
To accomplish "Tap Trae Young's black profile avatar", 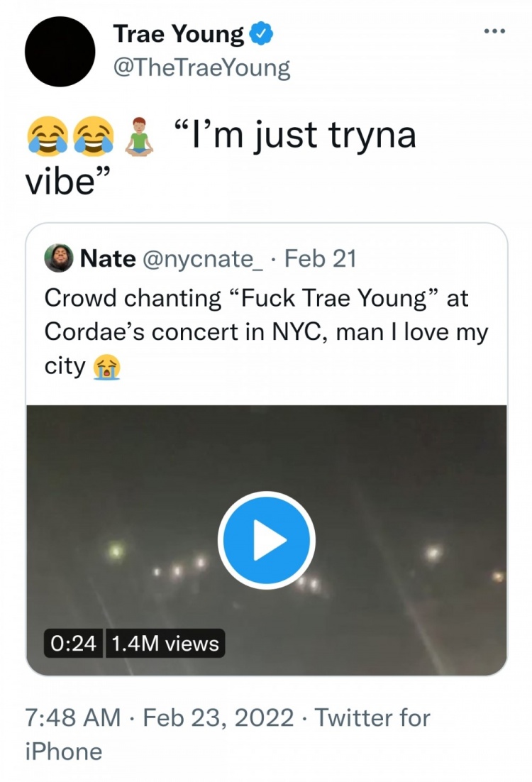I will point(60,51).
